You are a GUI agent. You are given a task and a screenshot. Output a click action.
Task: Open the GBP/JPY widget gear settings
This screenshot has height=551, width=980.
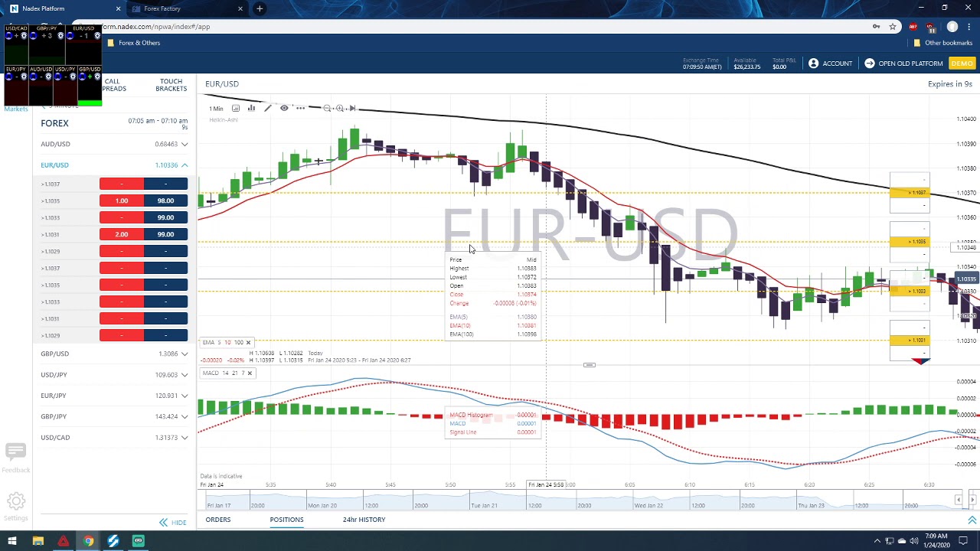pos(60,36)
